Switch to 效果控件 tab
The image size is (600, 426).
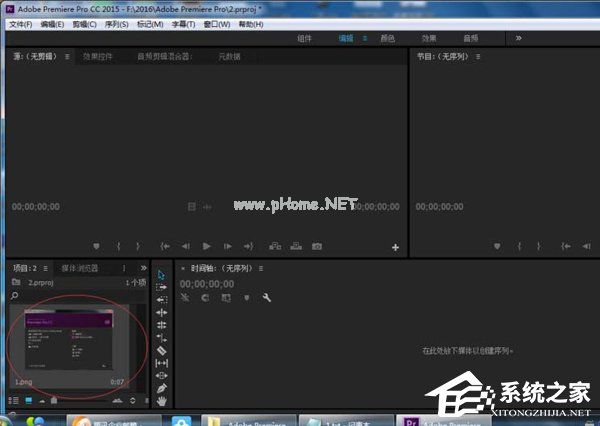click(98, 57)
